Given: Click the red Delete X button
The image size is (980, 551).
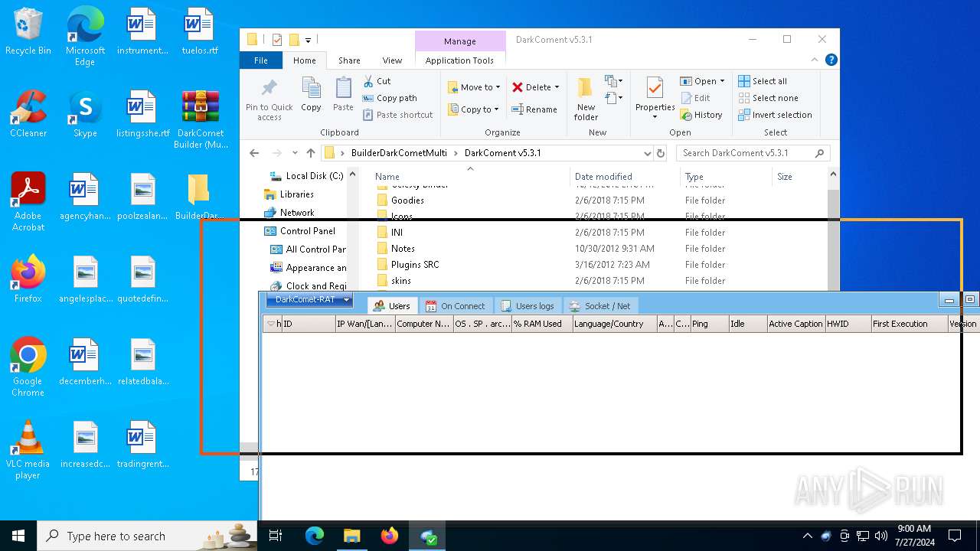Looking at the screenshot, I should 518,87.
